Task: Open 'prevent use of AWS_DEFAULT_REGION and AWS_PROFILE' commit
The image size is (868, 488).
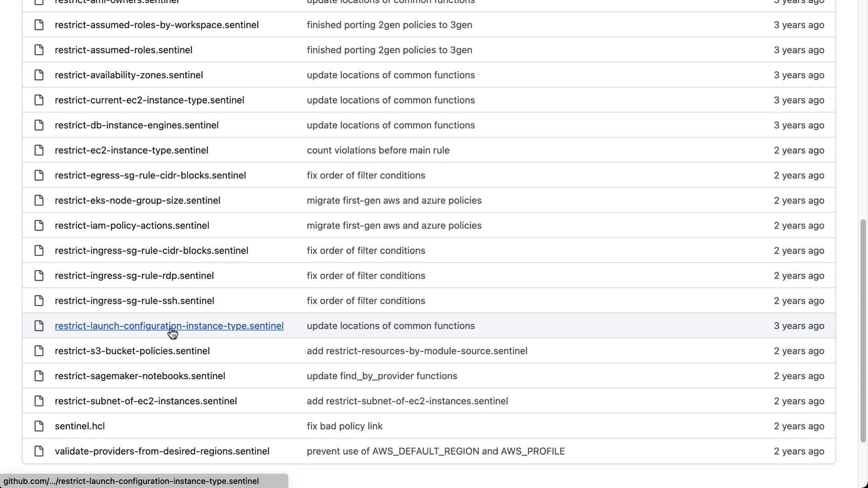Action: [x=435, y=451]
